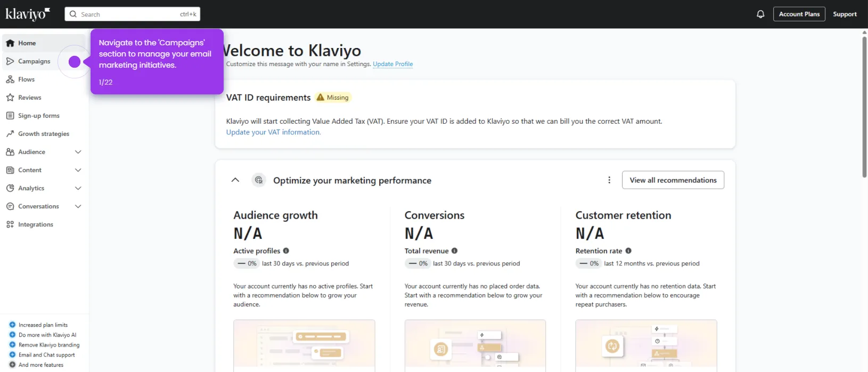Click the Reviews star icon

tap(10, 98)
